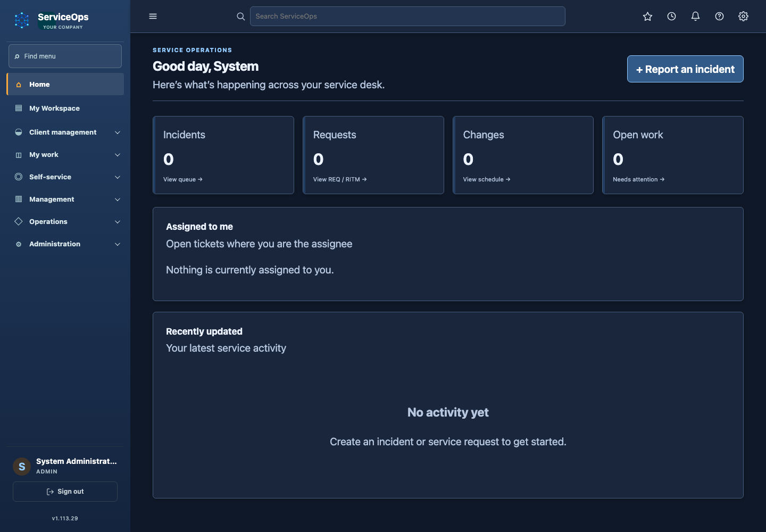Follow the Needs attention link
Image resolution: width=766 pixels, height=532 pixels.
pyautogui.click(x=639, y=179)
